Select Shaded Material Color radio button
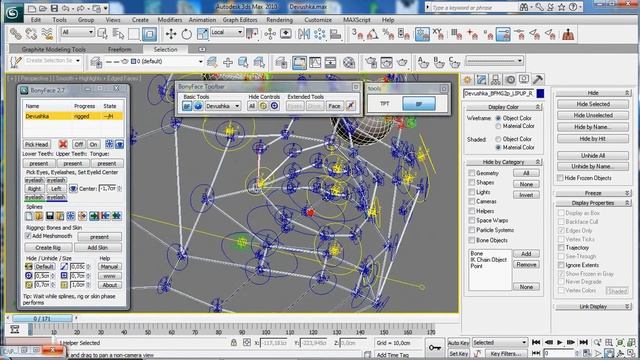Image resolution: width=640 pixels, height=360 pixels. [498, 147]
